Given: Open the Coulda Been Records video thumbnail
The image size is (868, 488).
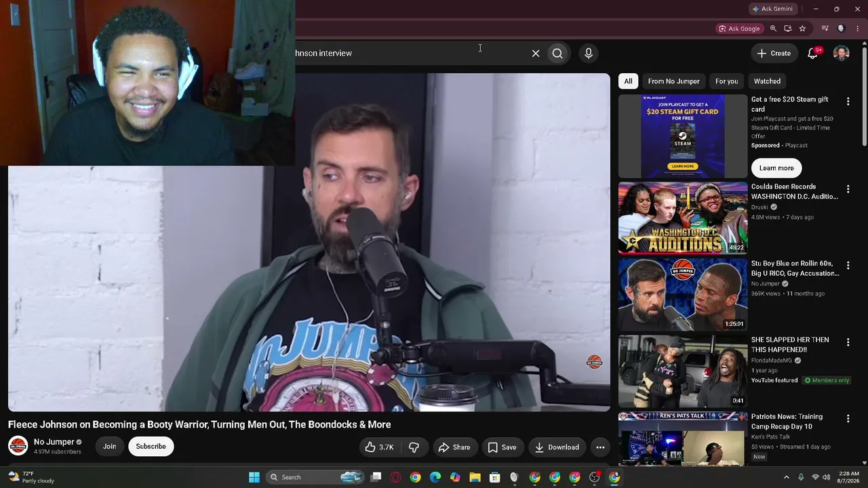Looking at the screenshot, I should (683, 218).
